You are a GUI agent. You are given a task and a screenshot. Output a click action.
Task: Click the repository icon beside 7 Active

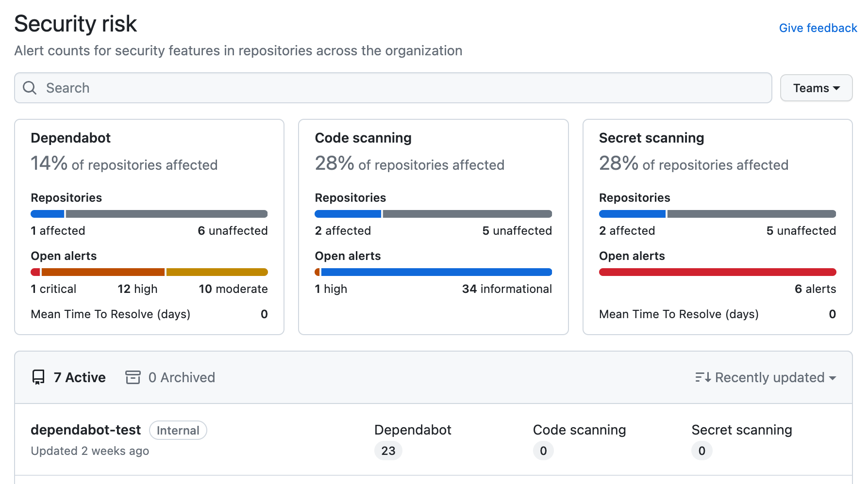click(x=38, y=377)
